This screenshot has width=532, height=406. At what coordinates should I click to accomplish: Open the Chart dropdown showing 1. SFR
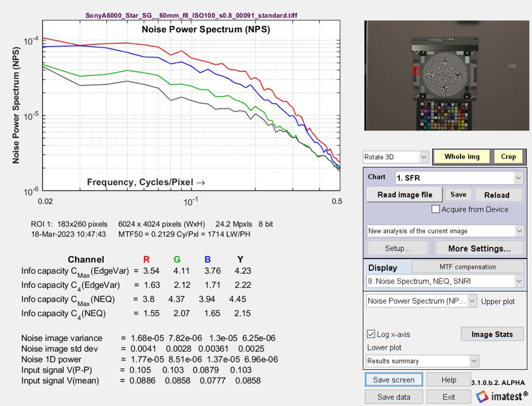coord(459,178)
